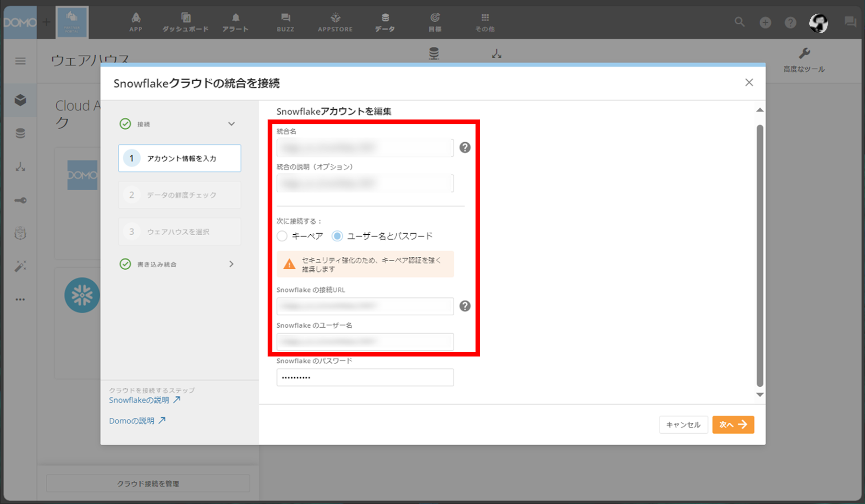Click the dataflow icon above the dialog
The width and height of the screenshot is (865, 504).
click(x=496, y=54)
